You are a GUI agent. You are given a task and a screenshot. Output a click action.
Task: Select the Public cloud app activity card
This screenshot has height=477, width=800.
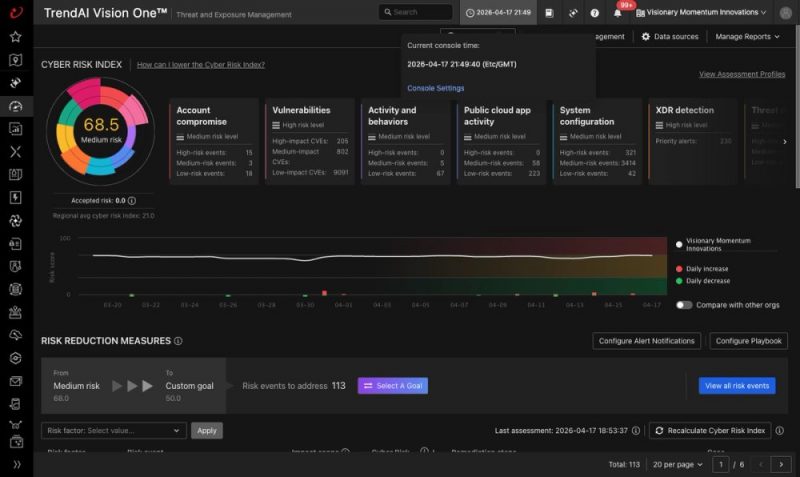click(x=502, y=141)
